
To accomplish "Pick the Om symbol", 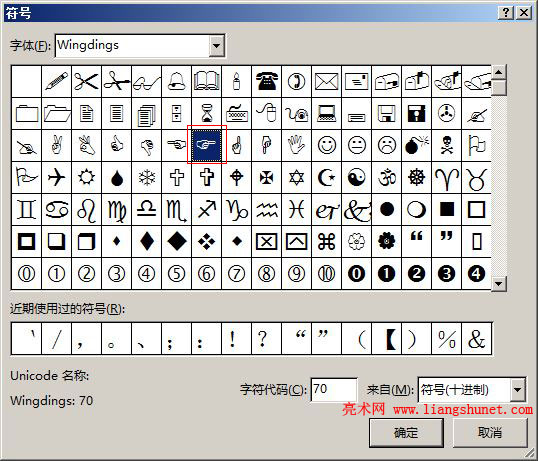I will coord(387,177).
